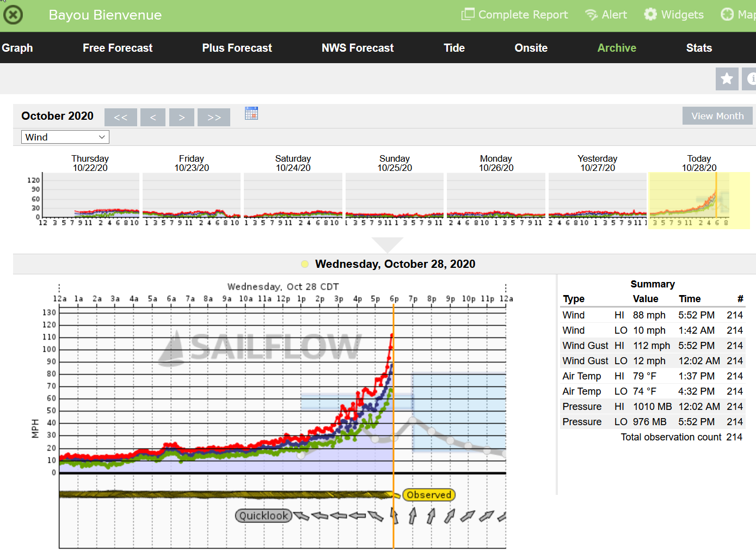The image size is (756, 558).
Task: Click Pressure LO value 976 MB
Action: 649,422
